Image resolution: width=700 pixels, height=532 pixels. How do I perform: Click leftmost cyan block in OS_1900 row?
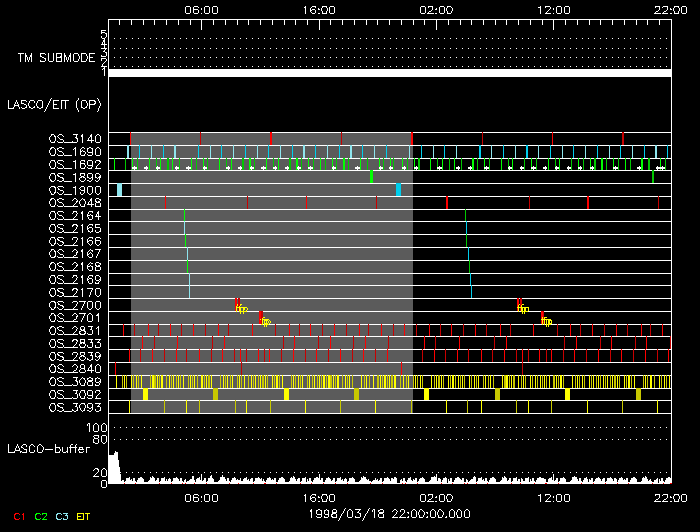tap(119, 190)
